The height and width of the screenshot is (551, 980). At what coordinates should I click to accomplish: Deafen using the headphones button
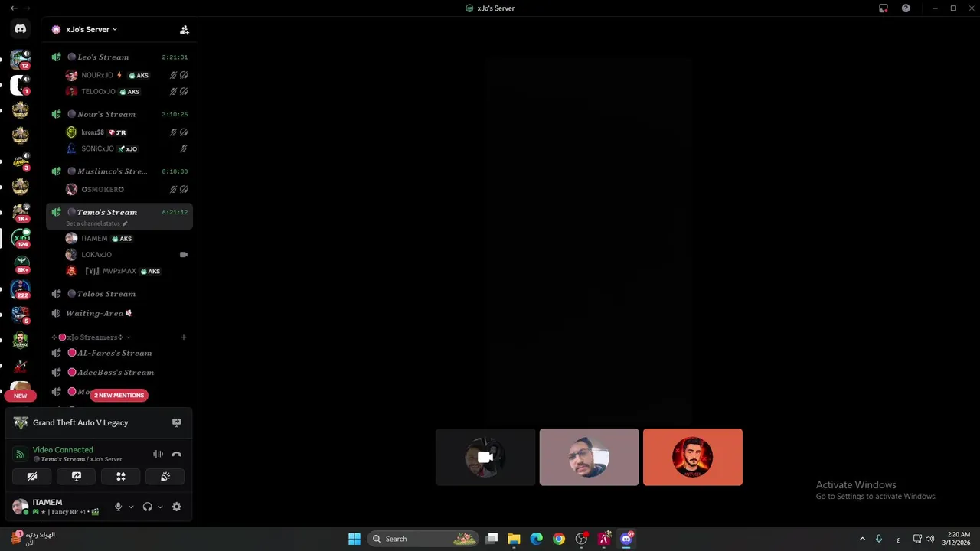pos(147,507)
